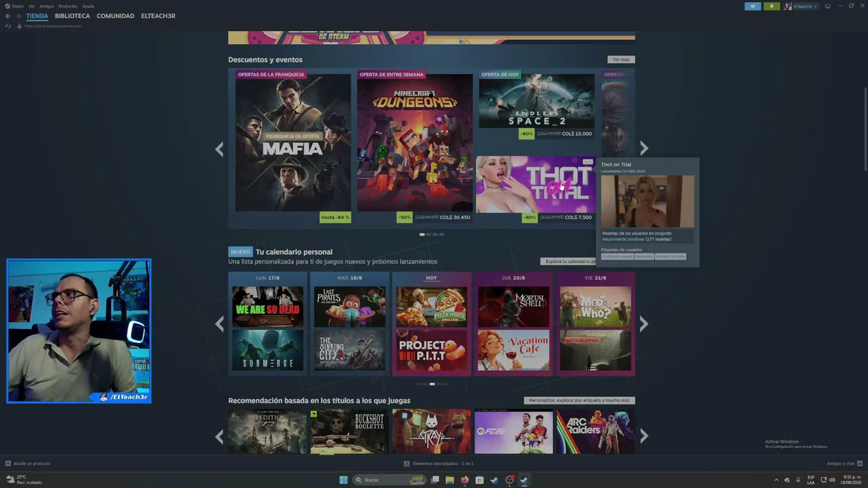The height and width of the screenshot is (488, 868).
Task: Open the green notifications bell
Action: [772, 6]
